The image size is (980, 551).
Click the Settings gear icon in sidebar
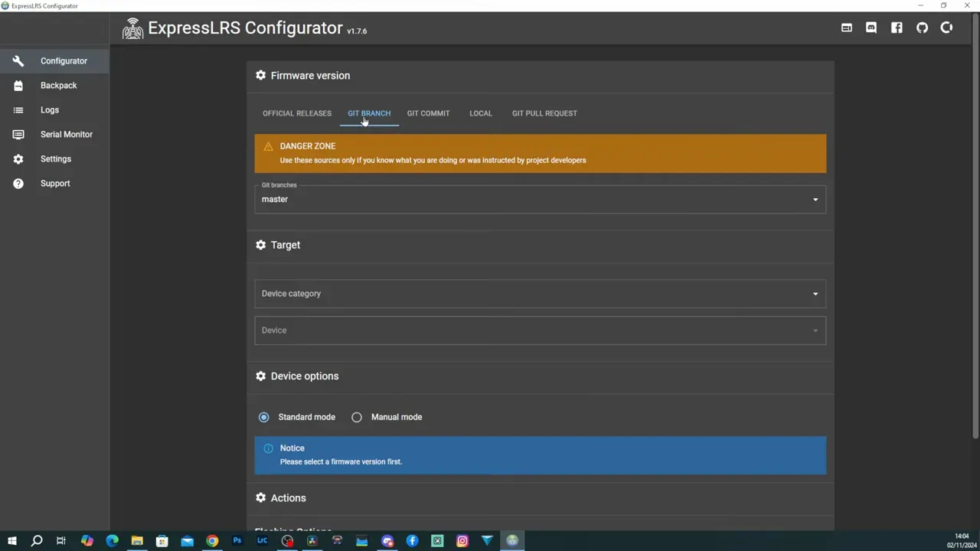tap(18, 158)
